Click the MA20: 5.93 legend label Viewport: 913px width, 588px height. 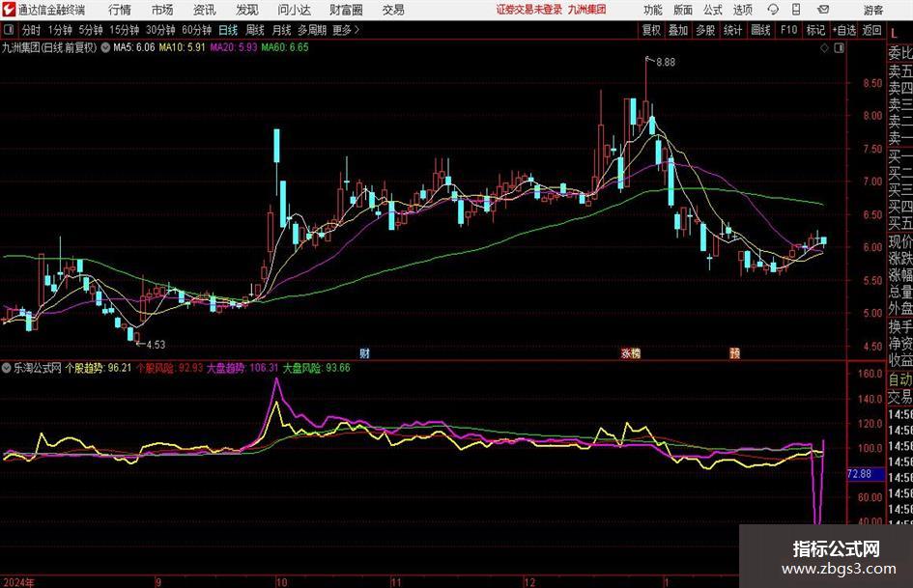(234, 47)
